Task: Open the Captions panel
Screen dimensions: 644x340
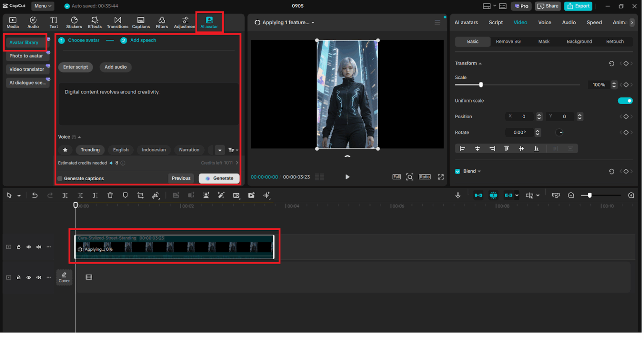Action: 141,23
